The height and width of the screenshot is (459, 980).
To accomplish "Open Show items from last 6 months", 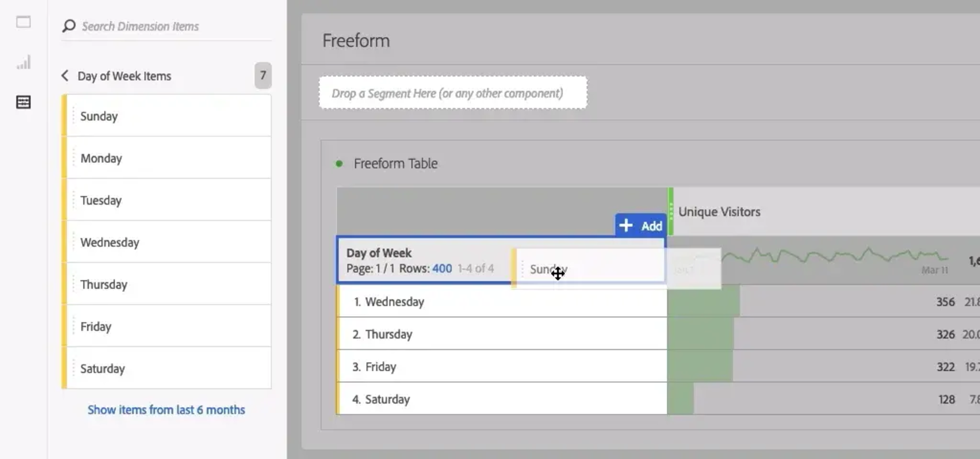I will [166, 410].
